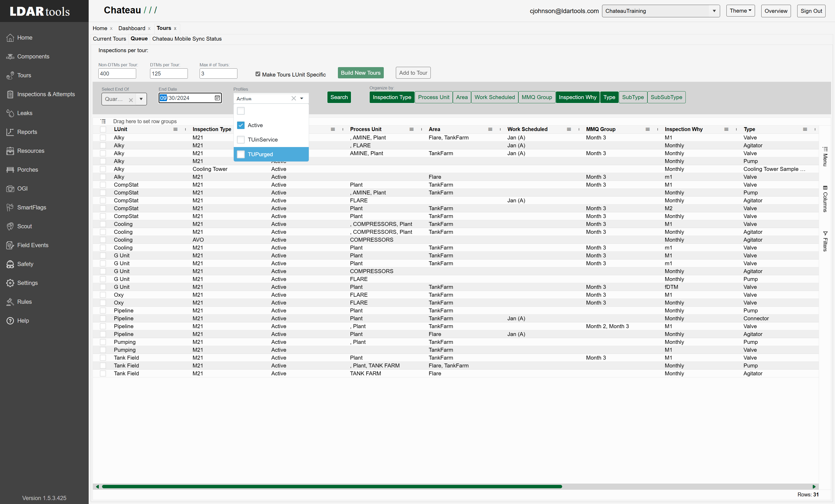This screenshot has width=835, height=504.
Task: Click the Sign Out button
Action: pyautogui.click(x=811, y=11)
